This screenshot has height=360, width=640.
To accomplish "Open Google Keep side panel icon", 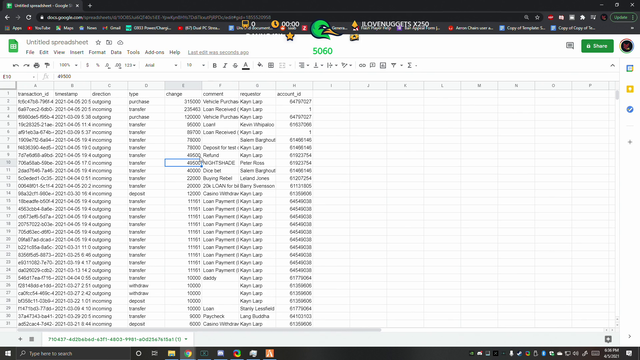I will 630,89.
